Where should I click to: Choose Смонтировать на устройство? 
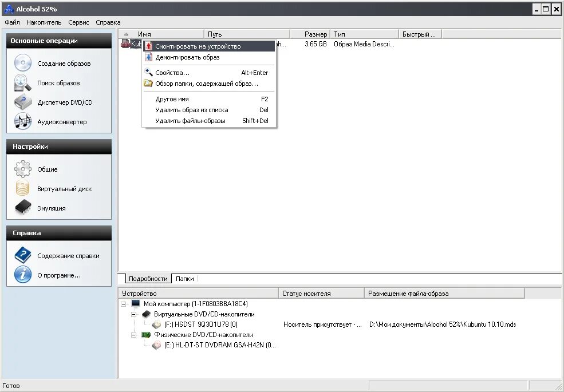(x=209, y=46)
